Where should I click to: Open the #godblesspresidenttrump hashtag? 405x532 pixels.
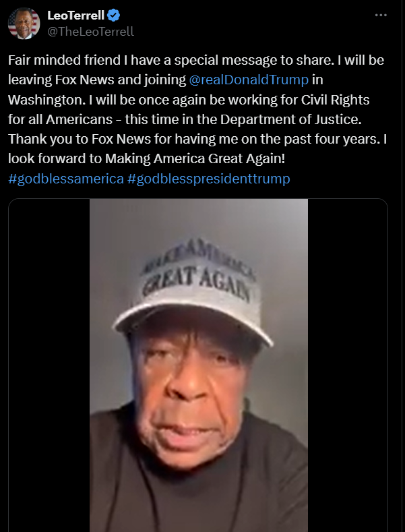tap(209, 179)
